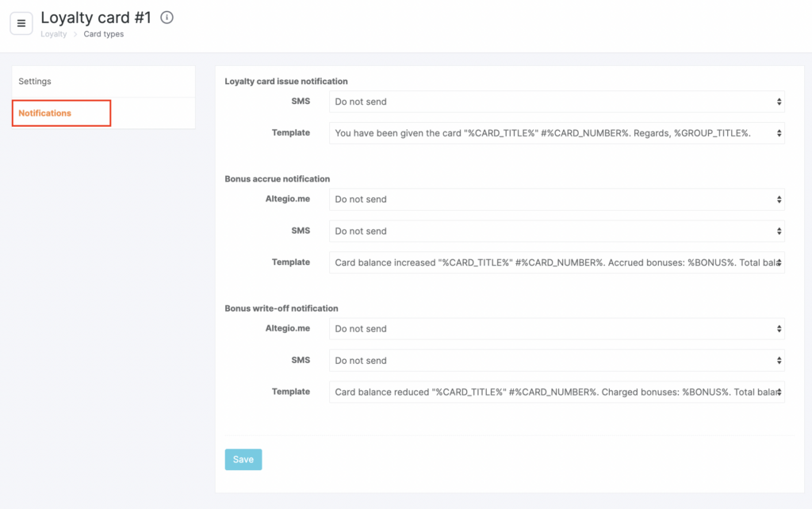Switch to the Settings tab
The height and width of the screenshot is (509, 812).
(103, 82)
